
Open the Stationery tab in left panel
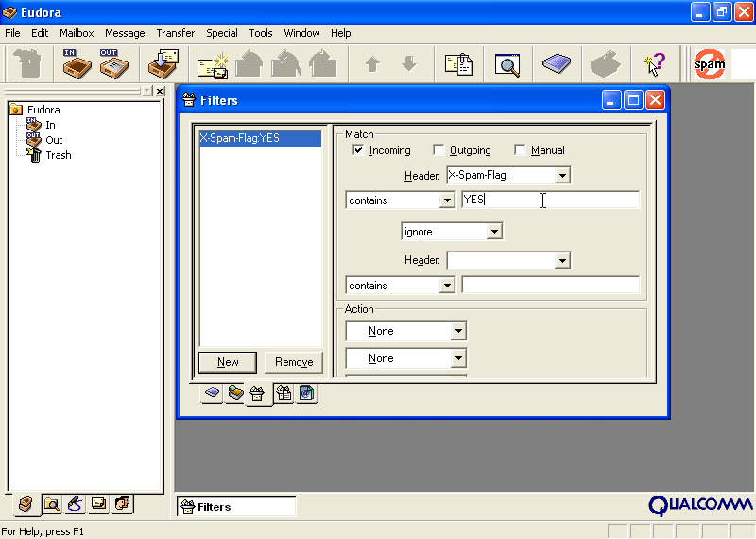pos(98,504)
